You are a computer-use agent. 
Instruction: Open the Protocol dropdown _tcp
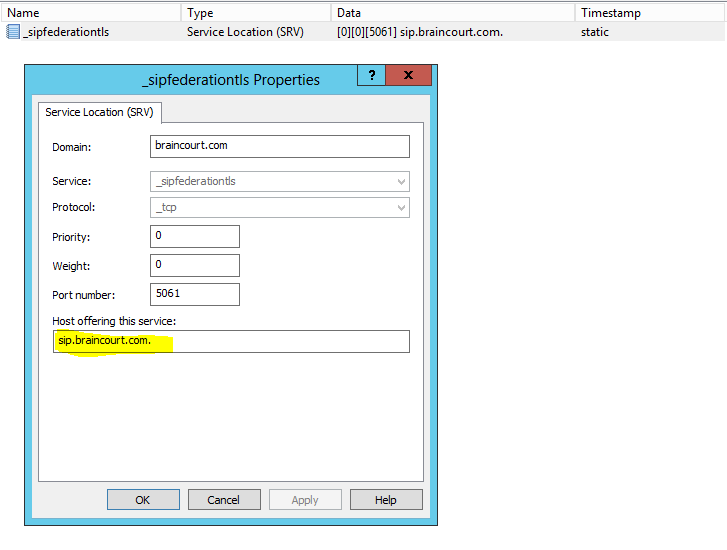click(x=280, y=207)
